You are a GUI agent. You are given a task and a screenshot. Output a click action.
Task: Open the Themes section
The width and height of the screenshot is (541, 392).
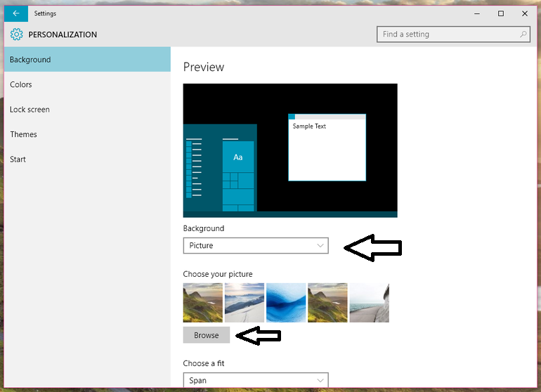click(87, 134)
